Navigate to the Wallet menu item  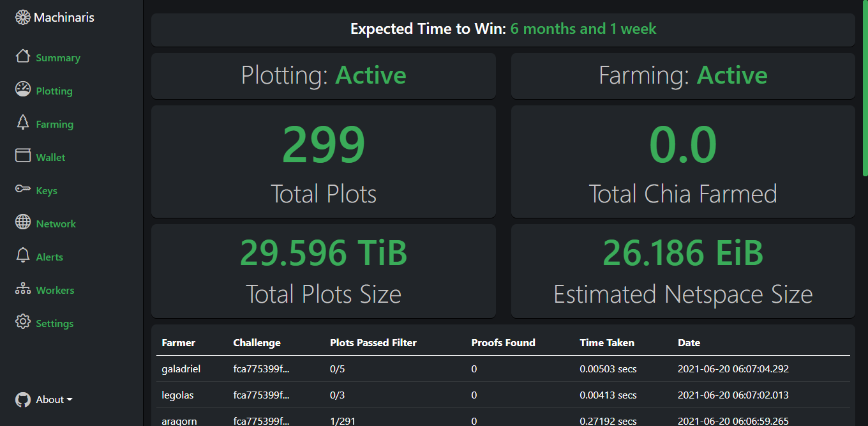click(50, 157)
